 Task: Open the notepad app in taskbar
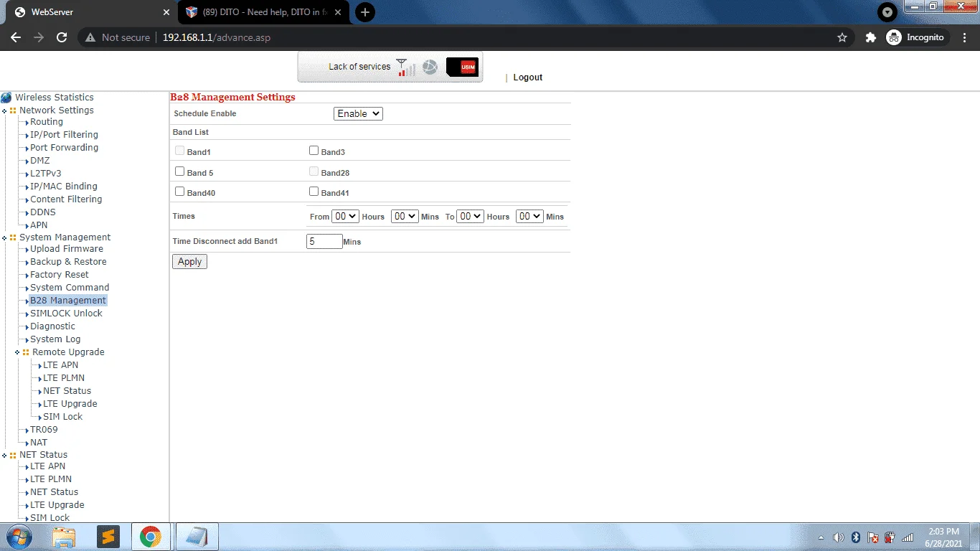pos(197,537)
